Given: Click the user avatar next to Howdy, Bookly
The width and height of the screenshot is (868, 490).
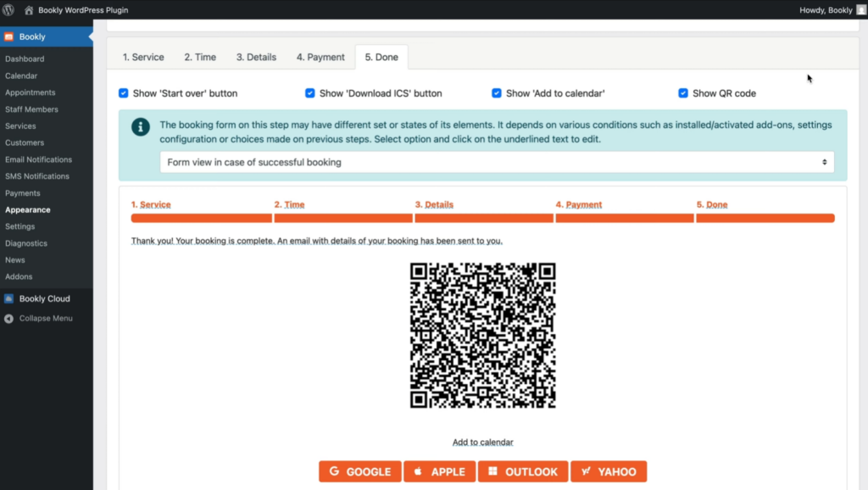Looking at the screenshot, I should (x=861, y=10).
